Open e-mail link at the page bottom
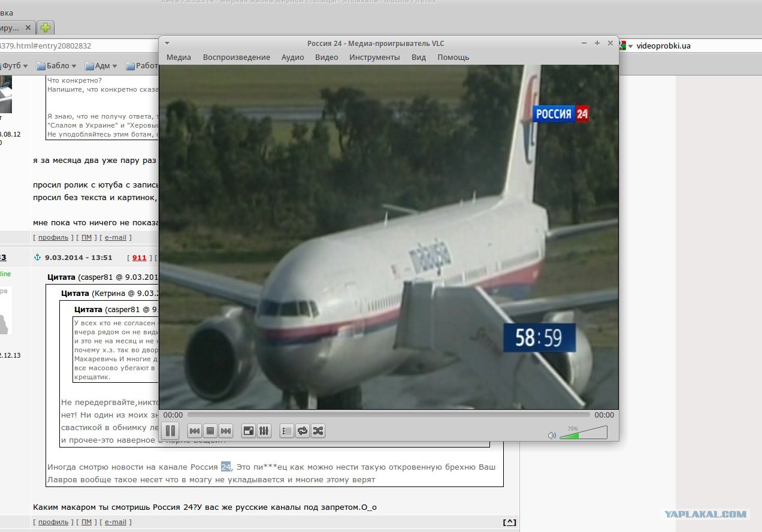This screenshot has height=532, width=762. (x=116, y=522)
